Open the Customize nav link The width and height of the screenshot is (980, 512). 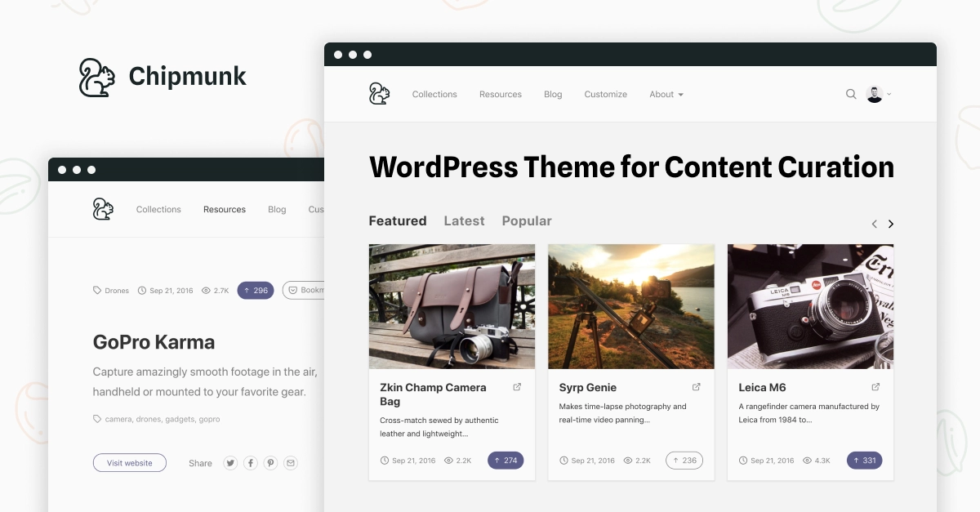pyautogui.click(x=605, y=95)
